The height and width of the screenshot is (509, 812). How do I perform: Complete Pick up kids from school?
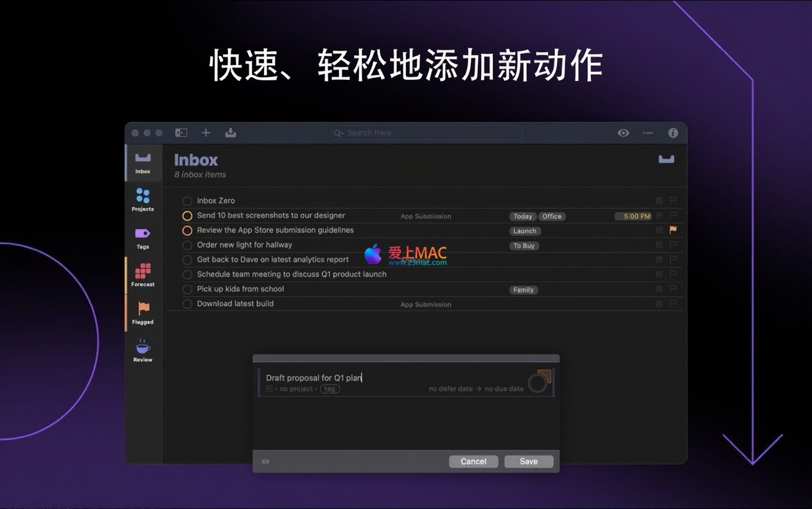tap(187, 289)
